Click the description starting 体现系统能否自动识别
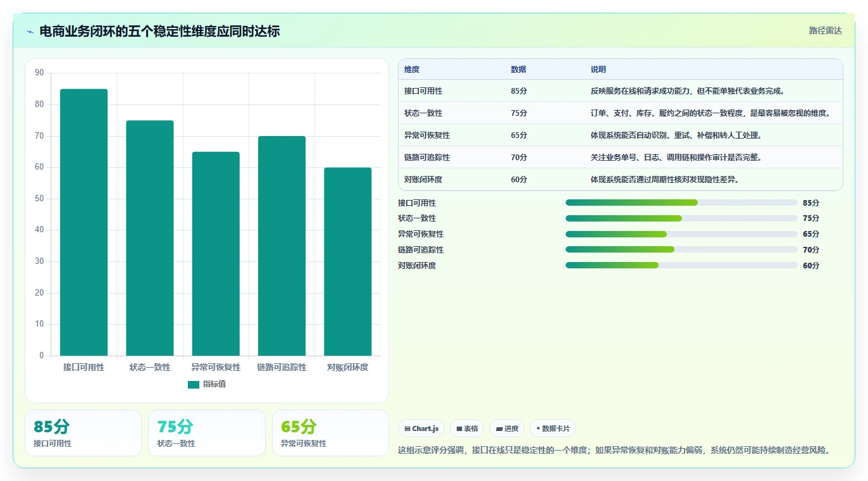Viewport: 868px width, 481px height. coord(676,135)
